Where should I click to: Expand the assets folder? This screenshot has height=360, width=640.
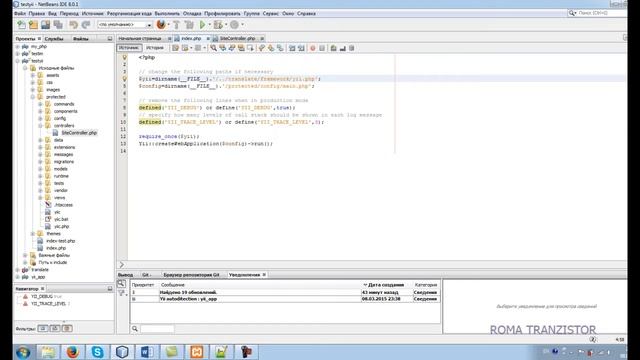33,76
